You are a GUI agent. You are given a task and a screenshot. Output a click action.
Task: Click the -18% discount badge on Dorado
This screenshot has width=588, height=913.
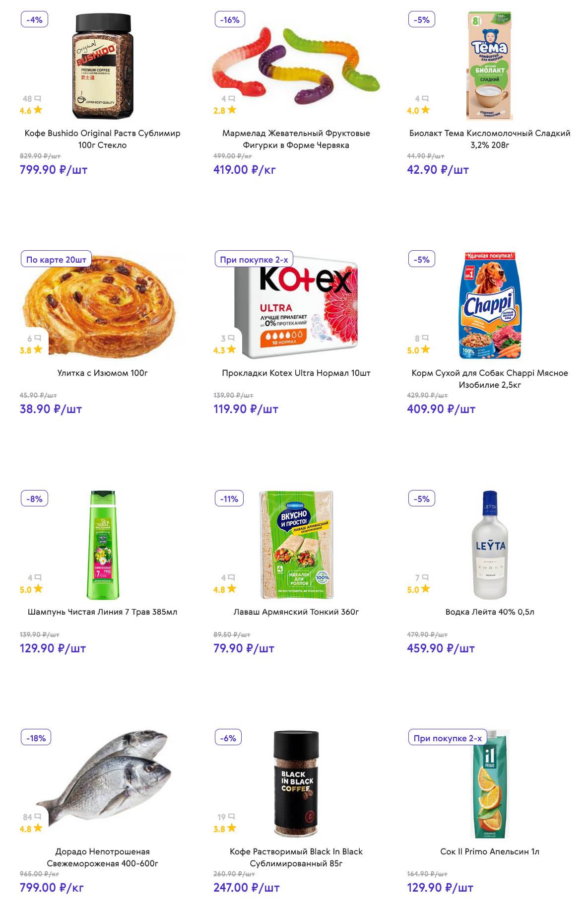36,738
